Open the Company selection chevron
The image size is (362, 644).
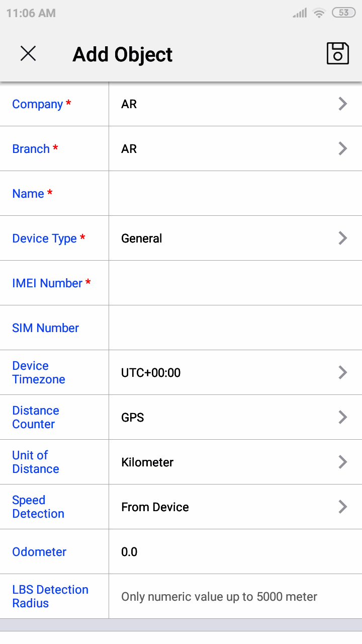coord(342,104)
